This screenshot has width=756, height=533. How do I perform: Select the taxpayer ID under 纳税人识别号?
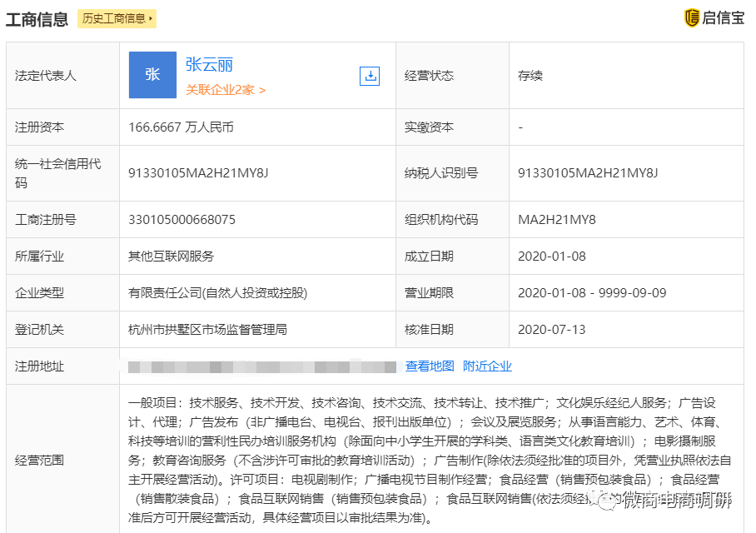588,172
